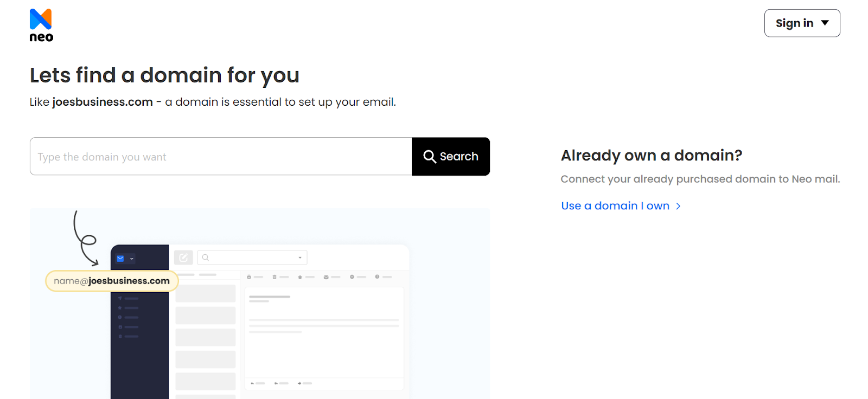The image size is (868, 399).
Task: Click the compose pencil icon in illustration
Action: click(x=183, y=258)
